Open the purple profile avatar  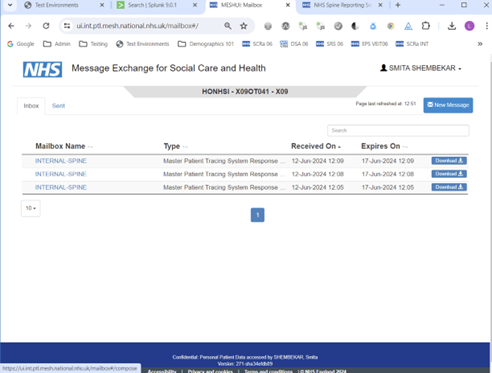tap(469, 26)
